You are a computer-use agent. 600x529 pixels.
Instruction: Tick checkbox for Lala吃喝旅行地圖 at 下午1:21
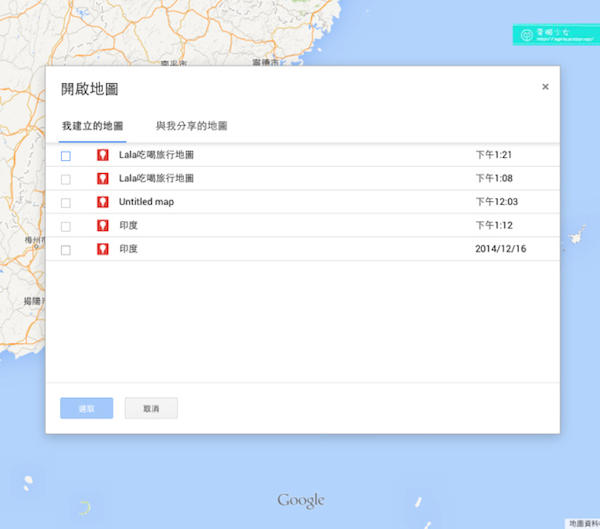tap(66, 156)
